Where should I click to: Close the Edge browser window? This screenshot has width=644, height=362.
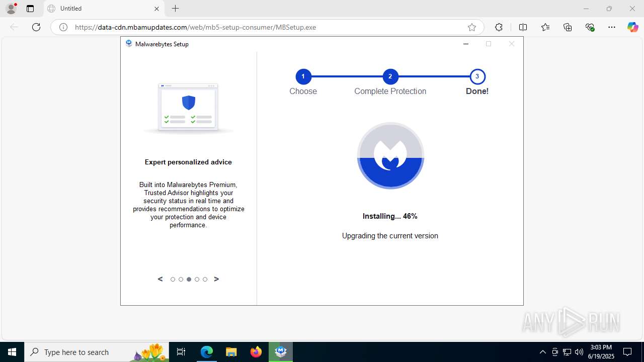coord(632,9)
